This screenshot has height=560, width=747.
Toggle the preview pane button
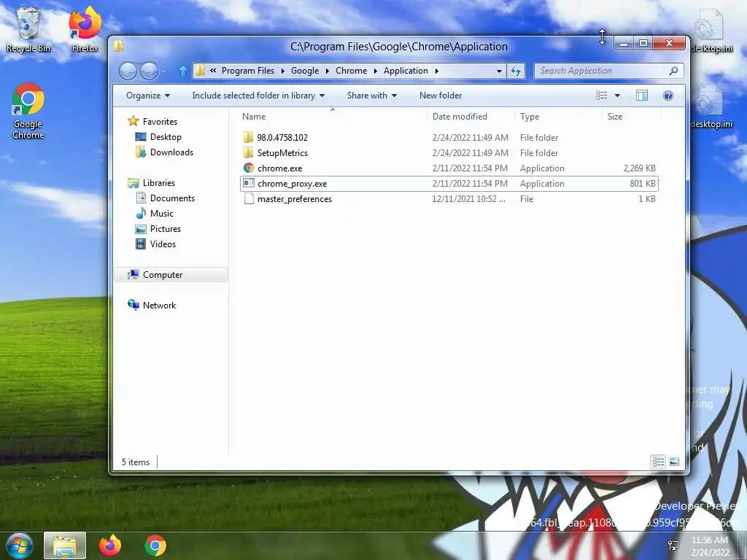(642, 96)
